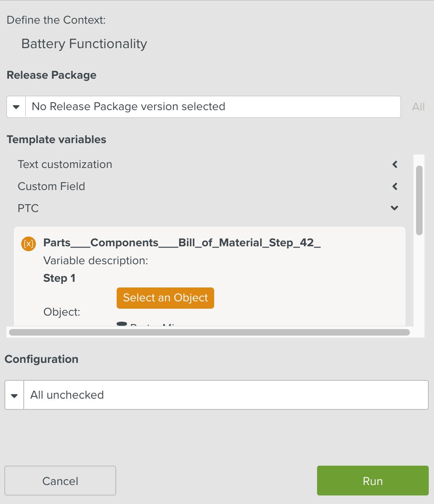Expand the Custom Field chevron
Image resolution: width=434 pixels, height=504 pixels.
394,186
